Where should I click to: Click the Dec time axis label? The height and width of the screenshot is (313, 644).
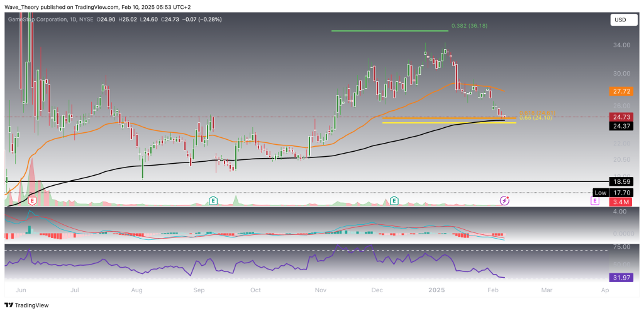coord(377,290)
